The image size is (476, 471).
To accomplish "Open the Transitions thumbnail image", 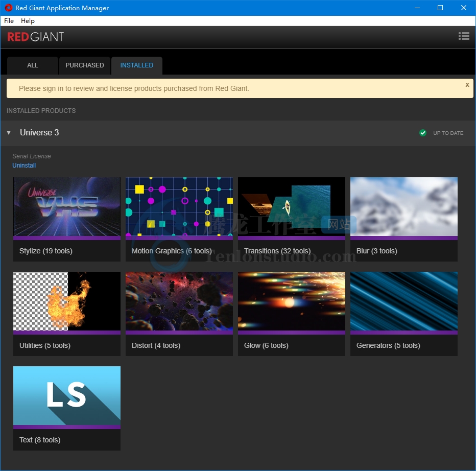I will [292, 207].
